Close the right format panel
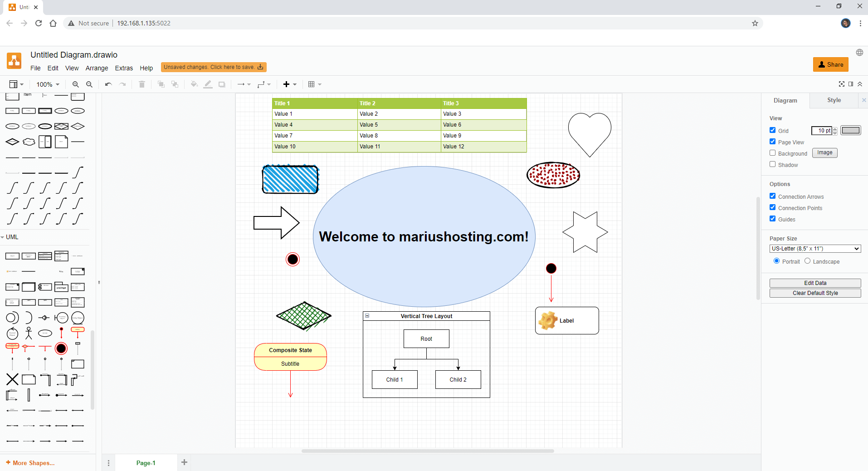Viewport: 868px width, 471px height. pyautogui.click(x=863, y=100)
